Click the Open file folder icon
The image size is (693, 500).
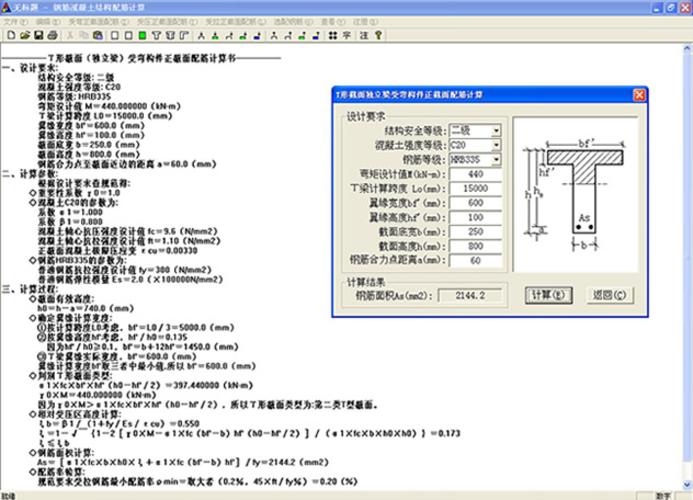click(x=25, y=35)
